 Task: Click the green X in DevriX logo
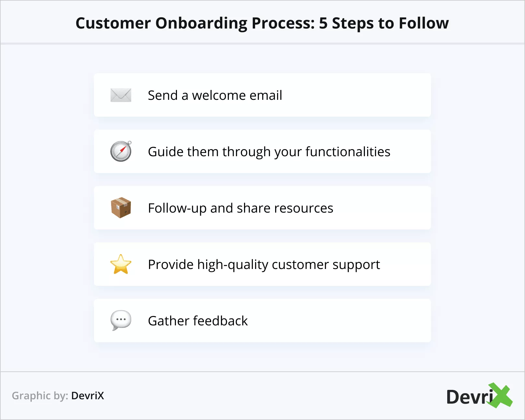point(500,395)
